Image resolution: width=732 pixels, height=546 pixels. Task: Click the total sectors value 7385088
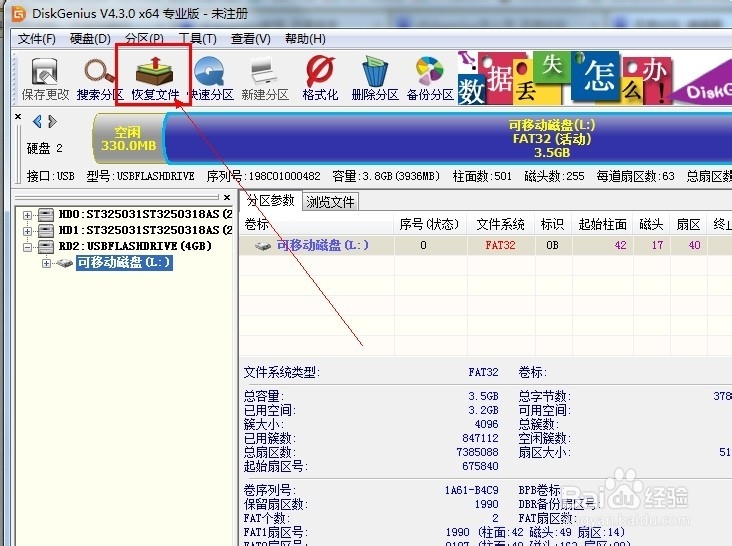[478, 452]
